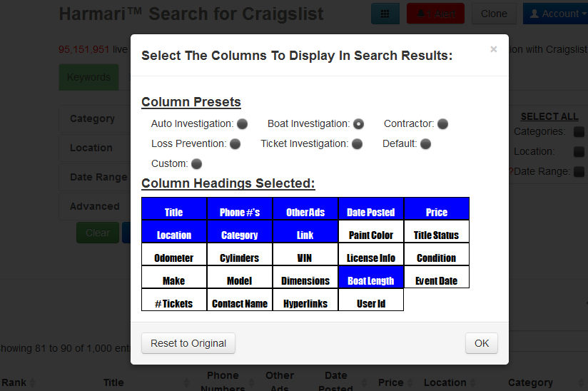The height and width of the screenshot is (391, 588).
Task: Sort results by Other Ads column header
Action: 281,382
